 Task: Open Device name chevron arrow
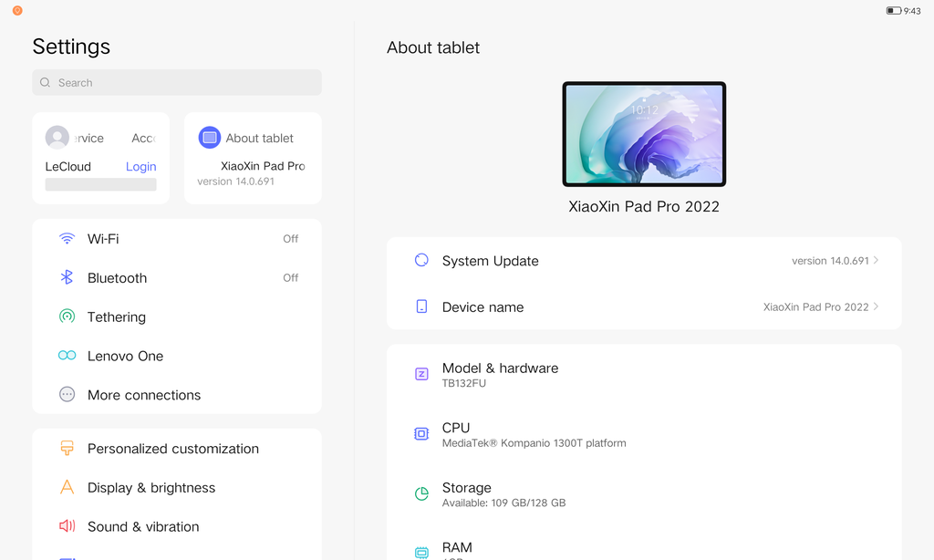[876, 306]
